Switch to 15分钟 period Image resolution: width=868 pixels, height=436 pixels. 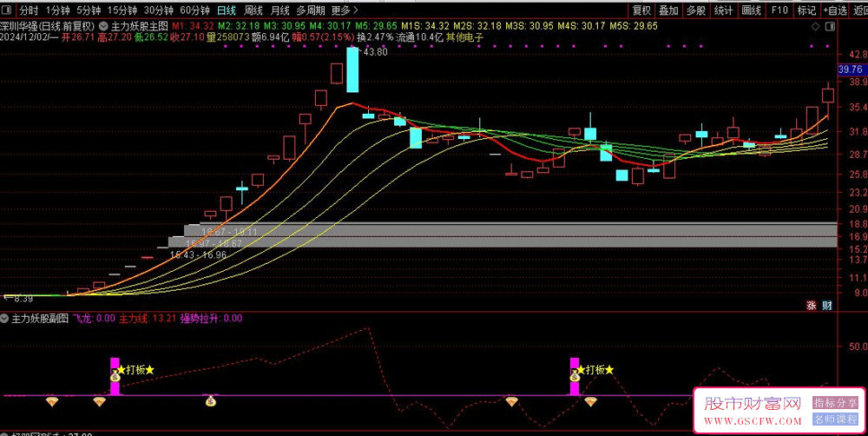[122, 10]
